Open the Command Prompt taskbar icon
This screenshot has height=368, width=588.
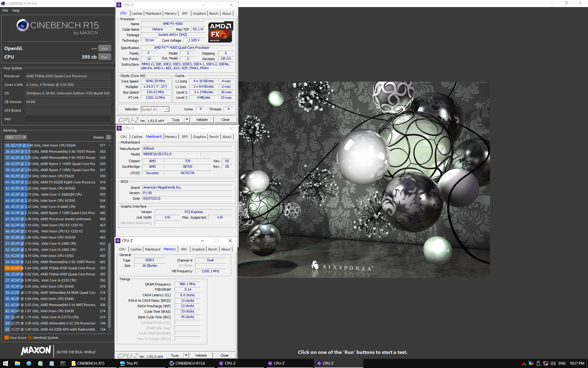(x=63, y=363)
